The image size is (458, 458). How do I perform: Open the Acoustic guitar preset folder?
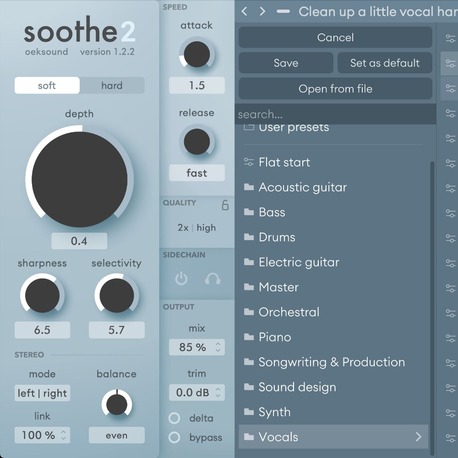pyautogui.click(x=333, y=187)
